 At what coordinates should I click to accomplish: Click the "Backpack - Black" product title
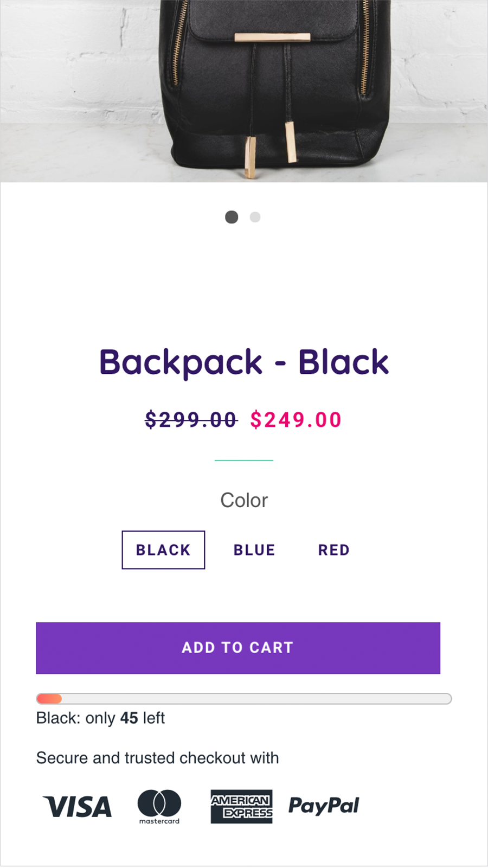[x=244, y=362]
